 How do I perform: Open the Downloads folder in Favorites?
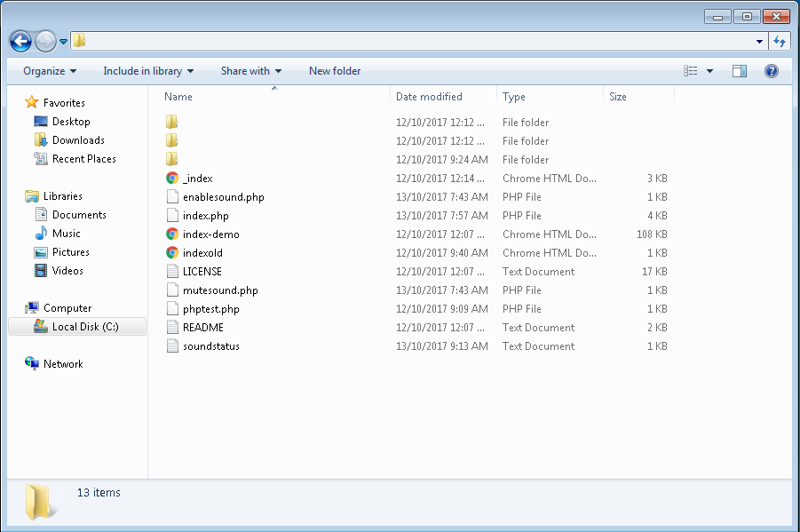pyautogui.click(x=75, y=139)
